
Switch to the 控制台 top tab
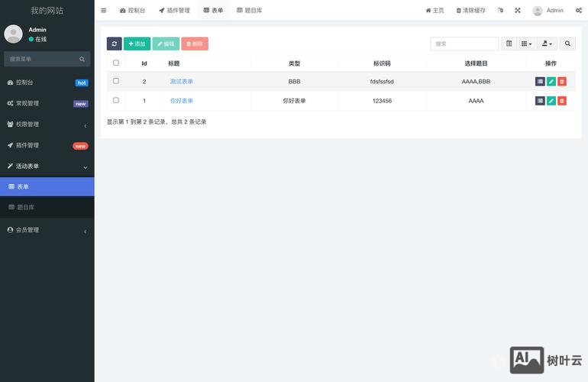(132, 11)
